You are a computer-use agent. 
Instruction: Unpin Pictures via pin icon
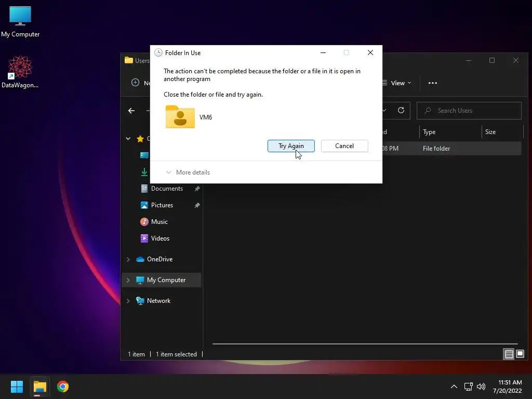pyautogui.click(x=197, y=205)
